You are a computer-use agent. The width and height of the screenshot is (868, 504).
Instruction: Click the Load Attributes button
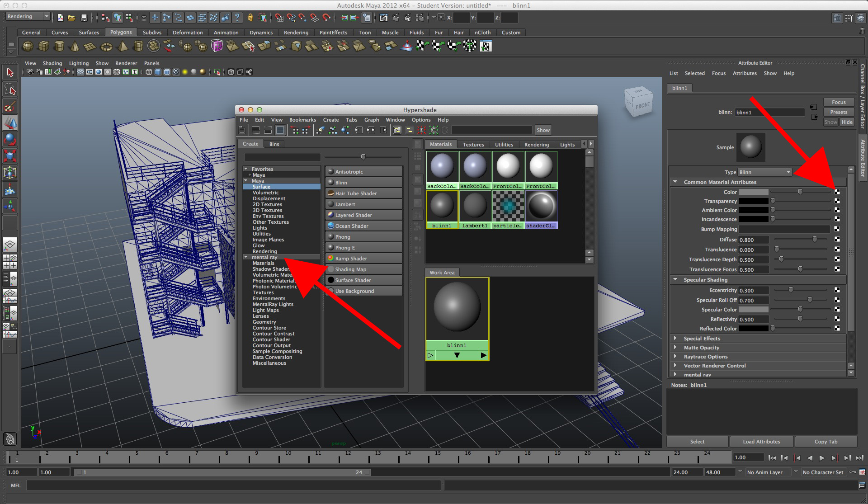[761, 442]
